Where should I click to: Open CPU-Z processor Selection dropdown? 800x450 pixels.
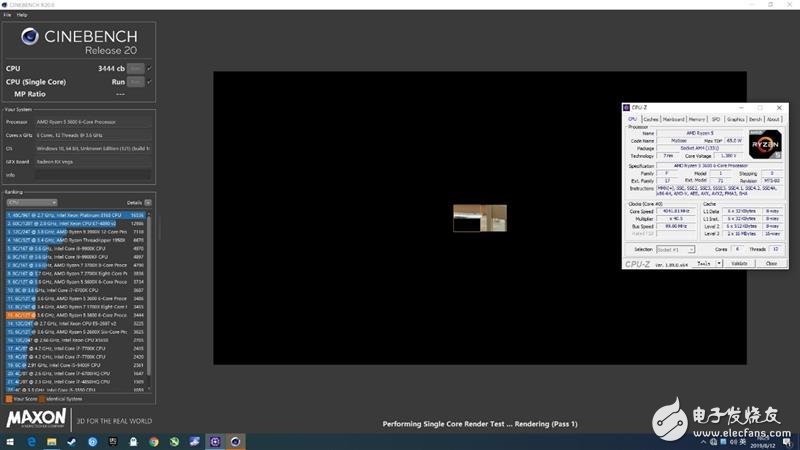675,249
